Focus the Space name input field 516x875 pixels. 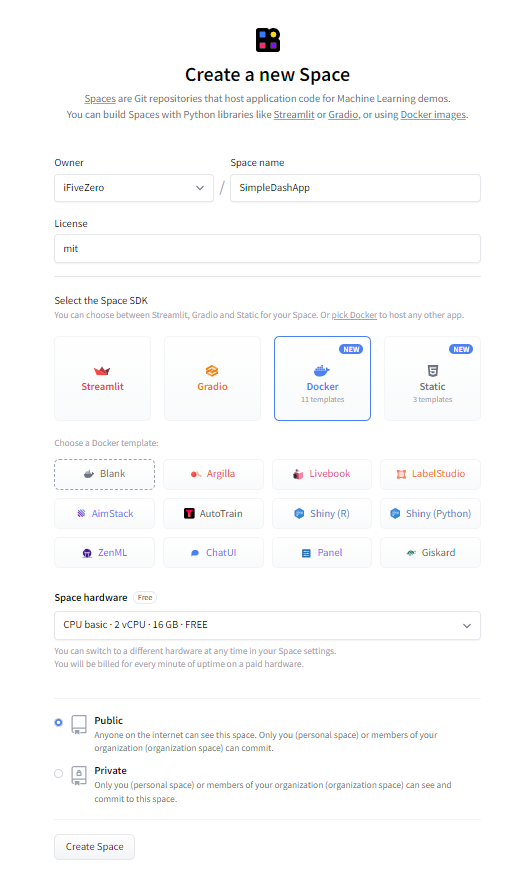point(355,188)
